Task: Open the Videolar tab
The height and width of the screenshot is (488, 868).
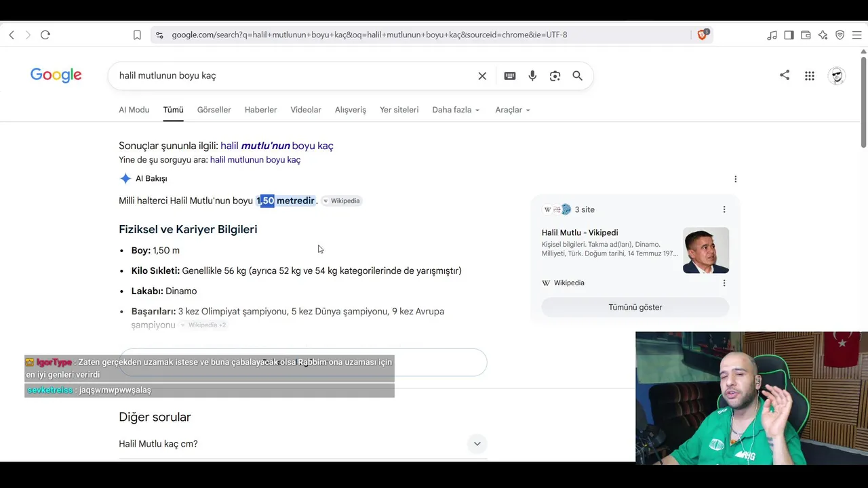Action: click(306, 110)
